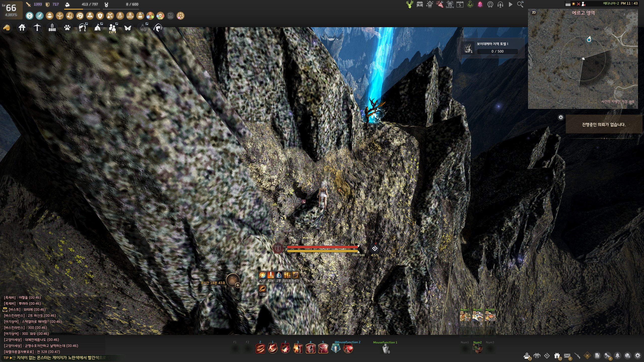Screen dimensions: 644x362
Task: Open the quest widget gear settings
Action: coord(561,117)
